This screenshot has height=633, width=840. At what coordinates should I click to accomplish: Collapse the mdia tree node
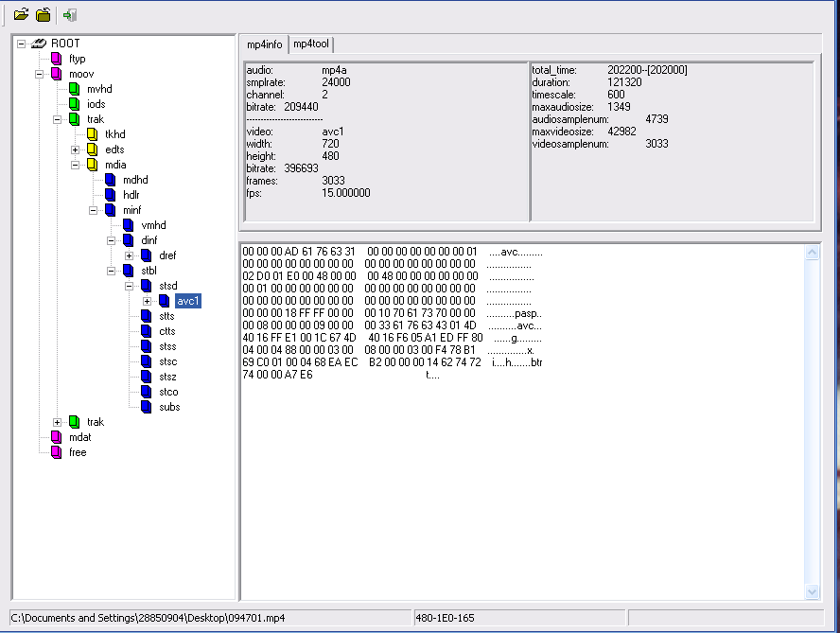[76, 165]
